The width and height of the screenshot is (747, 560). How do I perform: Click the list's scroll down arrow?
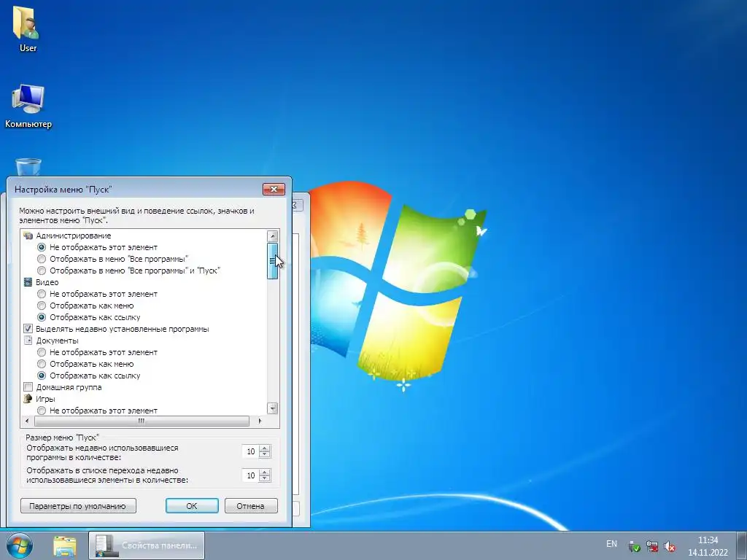pyautogui.click(x=273, y=408)
